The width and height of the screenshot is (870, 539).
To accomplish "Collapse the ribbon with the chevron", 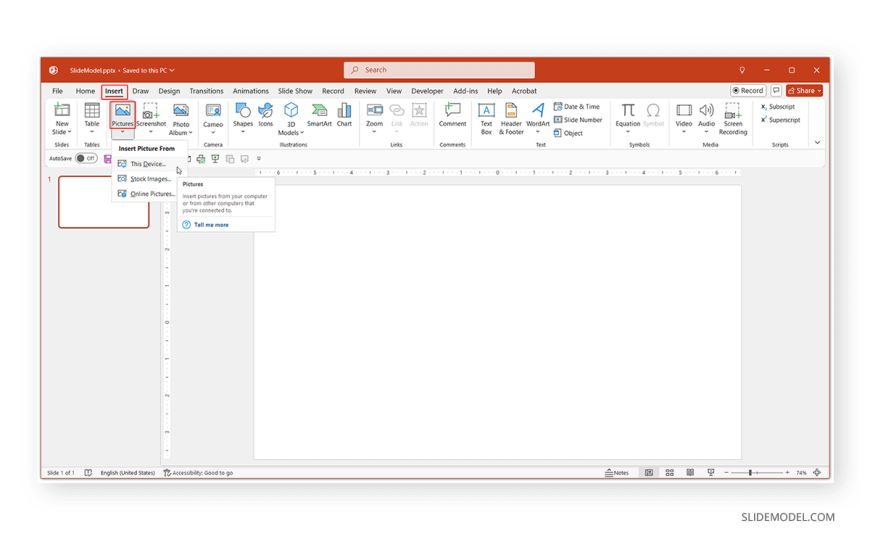I will point(817,143).
